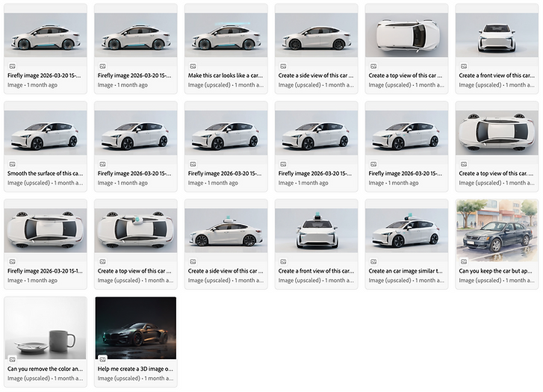Select 'Firefly image' title under the top-view car
This screenshot has width=543, height=392.
45,271
